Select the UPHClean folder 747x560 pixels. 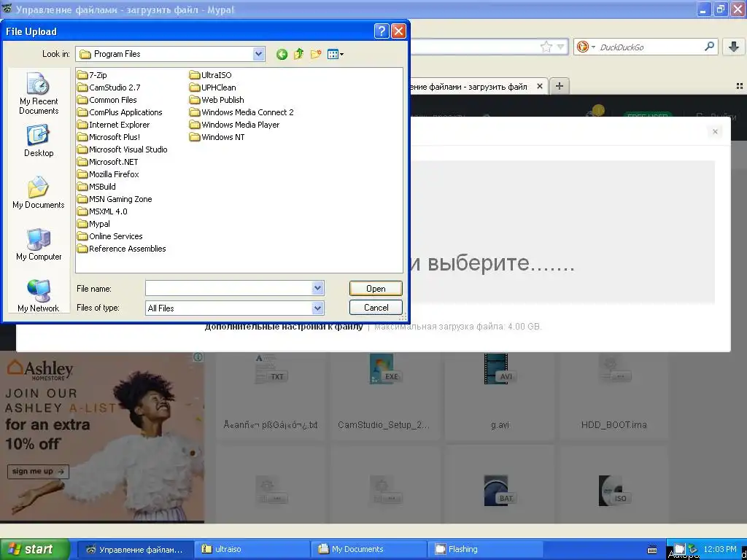coord(212,87)
